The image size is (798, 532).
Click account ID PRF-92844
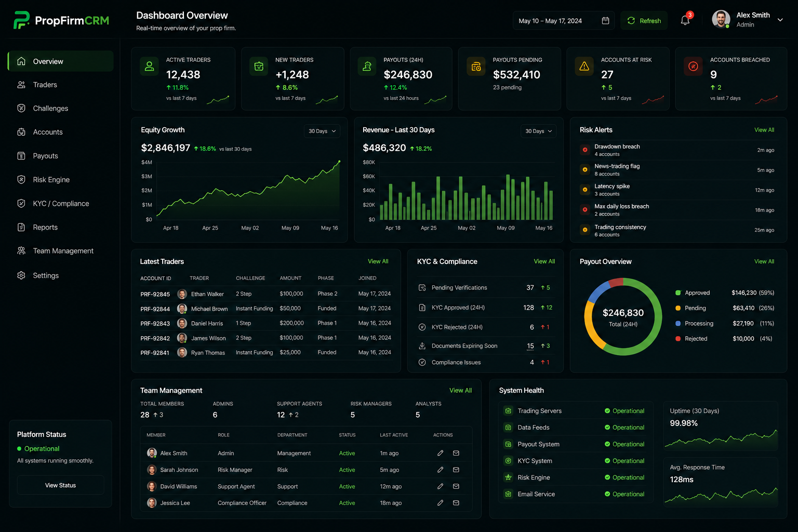tap(155, 309)
